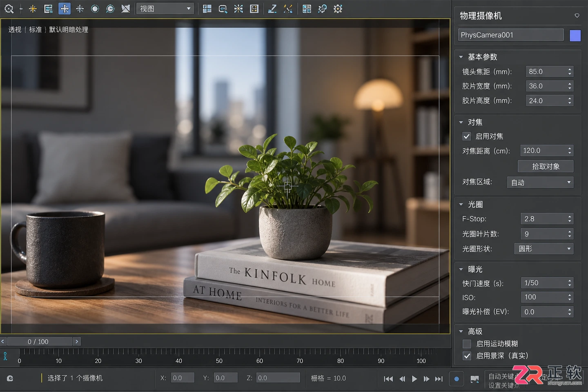Collapse the 基本参数 section
This screenshot has height=392, width=588.
point(461,57)
